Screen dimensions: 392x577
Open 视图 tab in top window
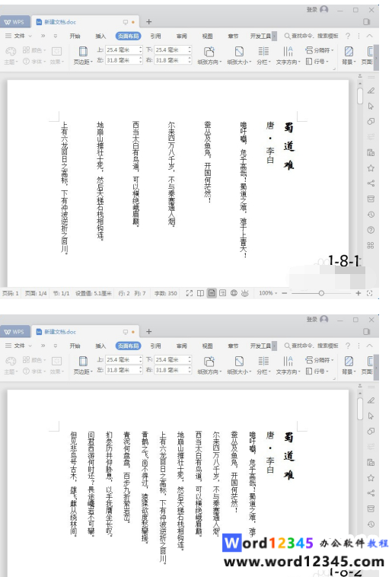pyautogui.click(x=207, y=36)
